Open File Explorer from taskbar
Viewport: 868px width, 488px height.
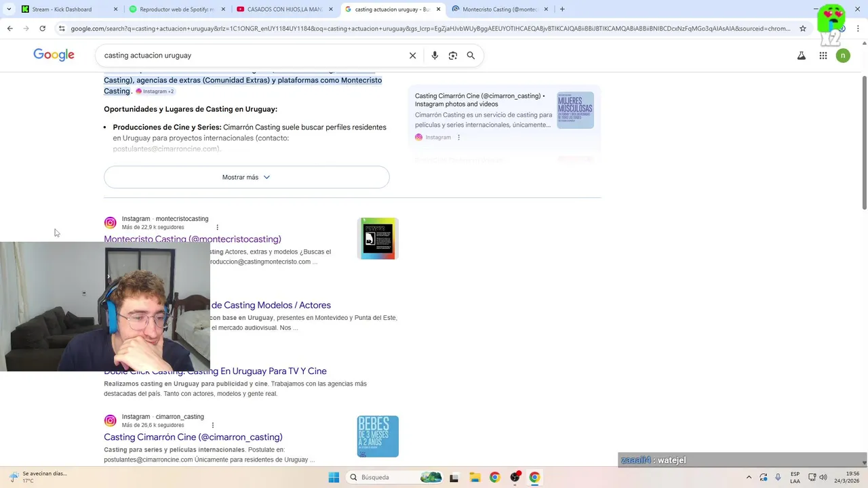pyautogui.click(x=475, y=477)
